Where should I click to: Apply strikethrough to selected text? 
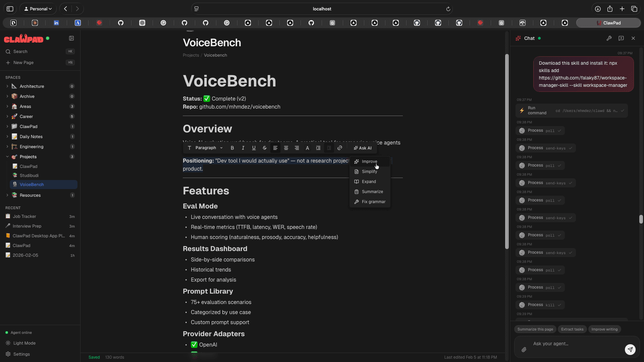[264, 148]
